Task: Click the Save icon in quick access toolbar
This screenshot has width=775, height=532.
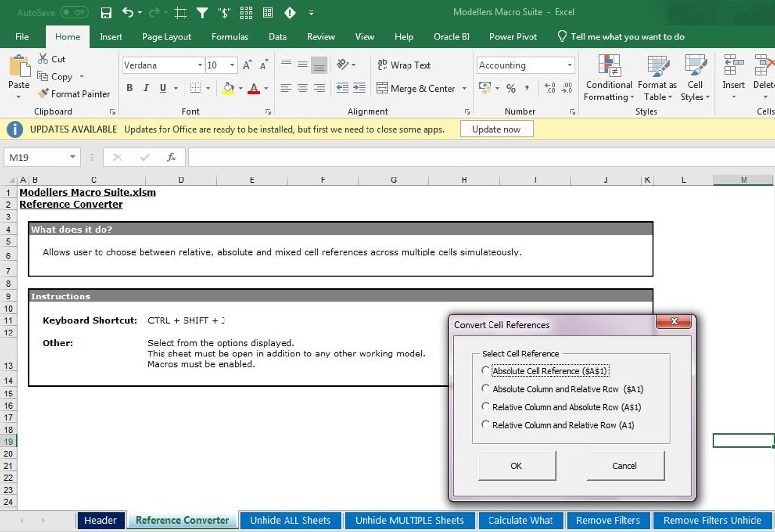Action: click(x=106, y=13)
